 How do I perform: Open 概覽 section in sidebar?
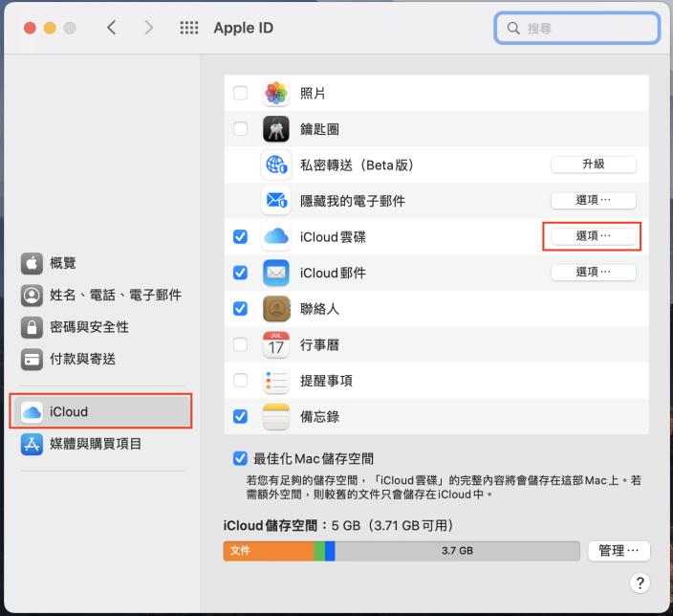pyautogui.click(x=101, y=263)
